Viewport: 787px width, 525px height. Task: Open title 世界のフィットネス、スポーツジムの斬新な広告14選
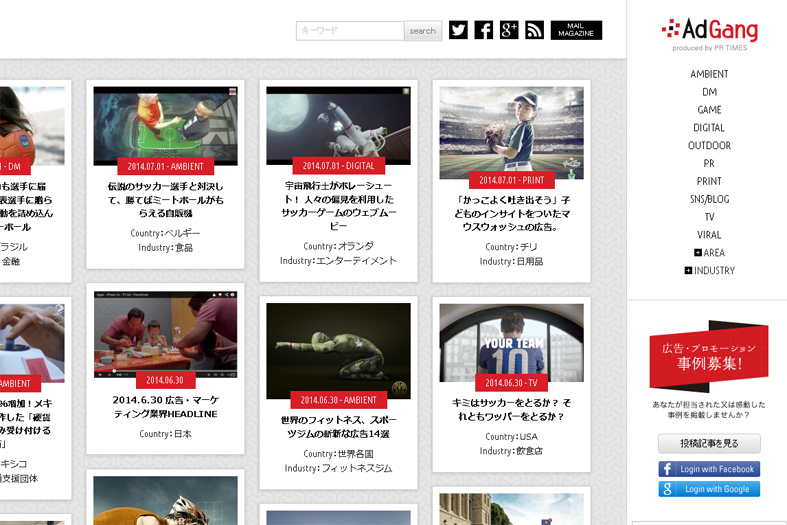tap(339, 427)
